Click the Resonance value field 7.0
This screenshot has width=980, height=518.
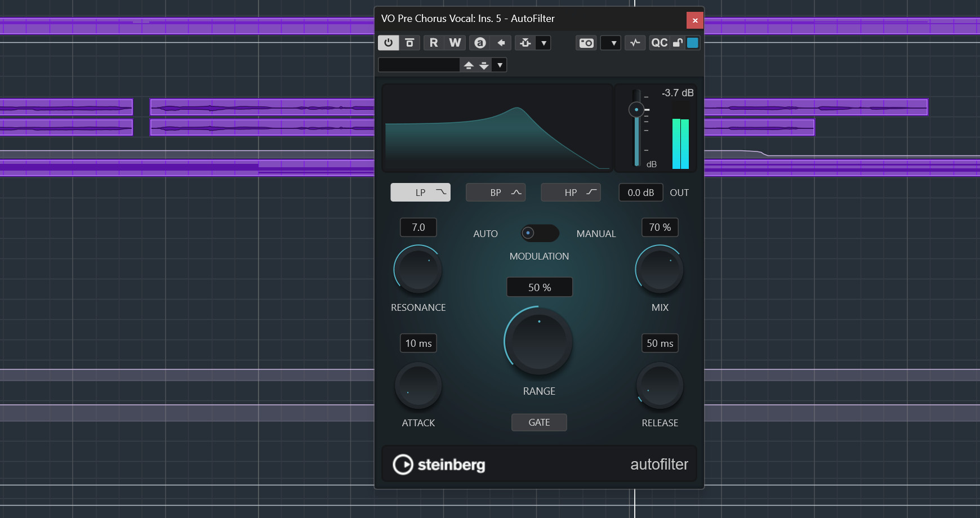coord(418,227)
